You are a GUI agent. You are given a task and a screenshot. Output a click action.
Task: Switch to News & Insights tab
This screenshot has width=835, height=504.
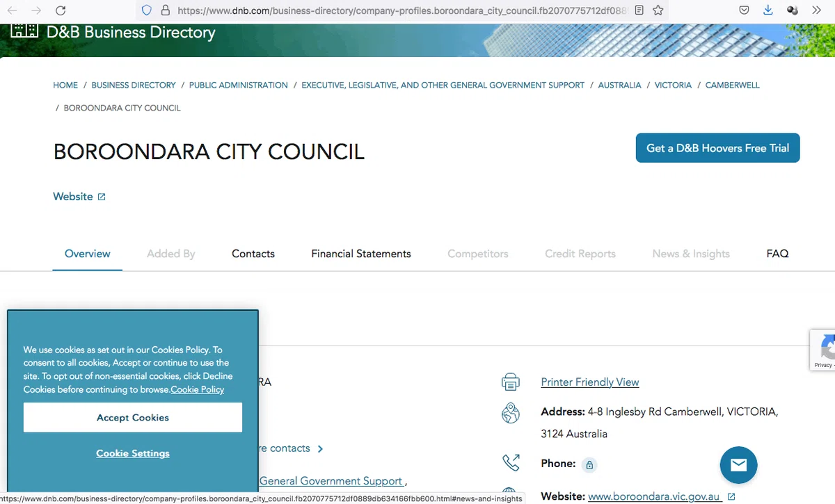pyautogui.click(x=691, y=254)
